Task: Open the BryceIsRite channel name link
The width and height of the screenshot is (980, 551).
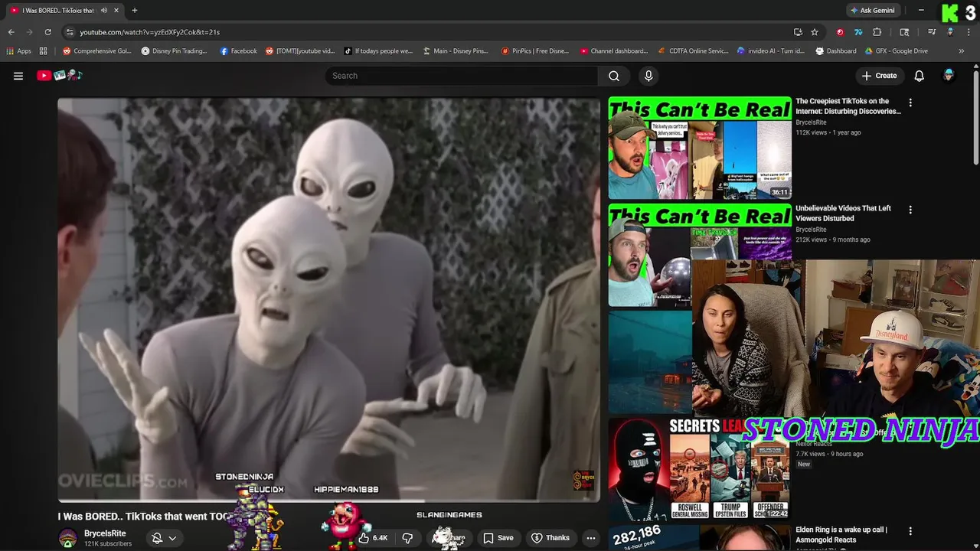Action: [x=105, y=533]
